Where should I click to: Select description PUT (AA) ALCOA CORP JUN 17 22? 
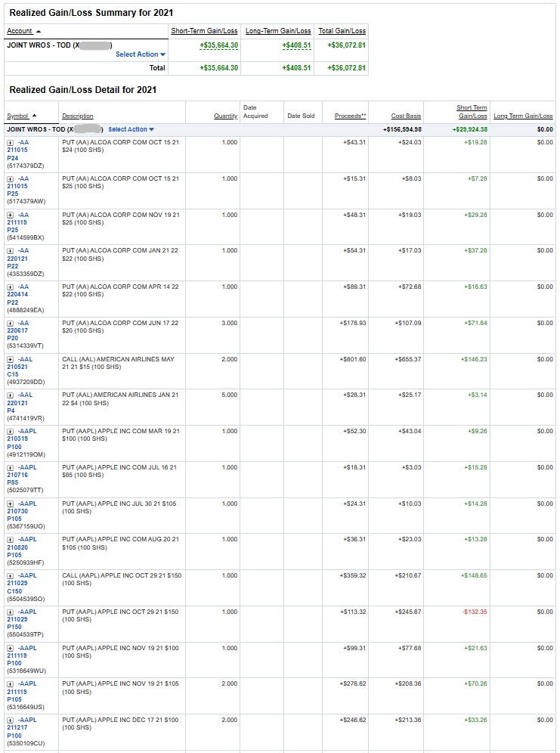[x=120, y=327]
